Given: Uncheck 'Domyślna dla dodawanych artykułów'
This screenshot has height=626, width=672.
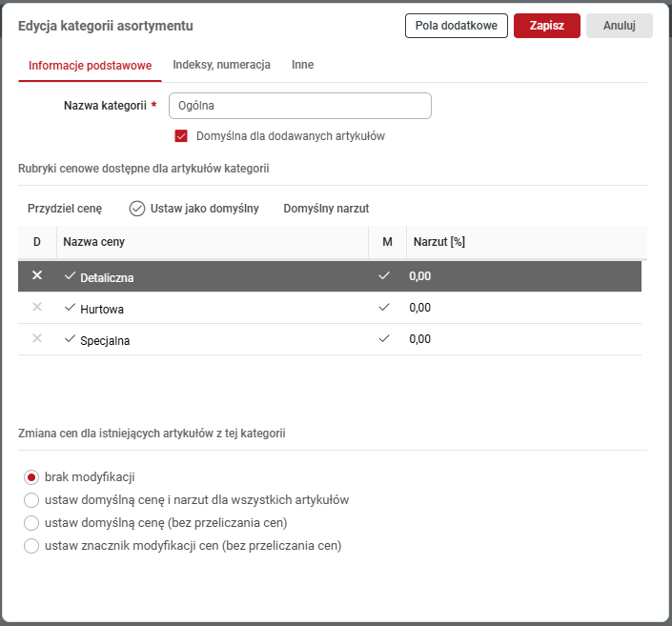Looking at the screenshot, I should point(181,136).
